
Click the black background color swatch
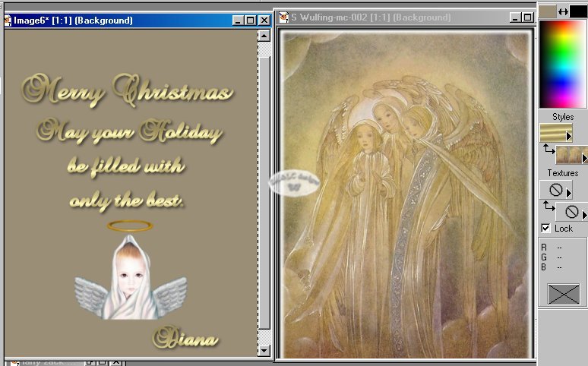[x=578, y=11]
